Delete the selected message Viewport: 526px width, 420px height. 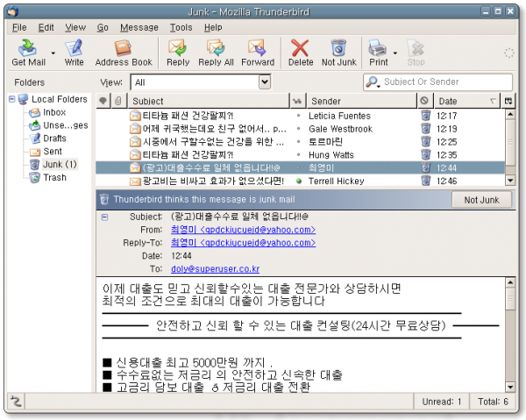(300, 53)
